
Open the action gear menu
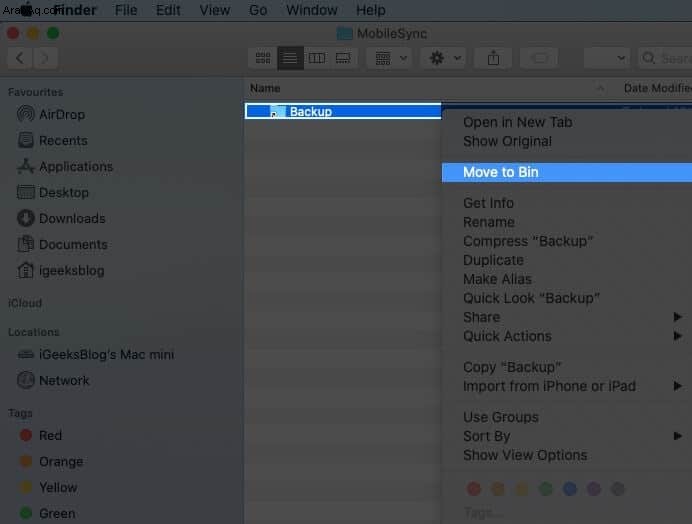(x=444, y=58)
